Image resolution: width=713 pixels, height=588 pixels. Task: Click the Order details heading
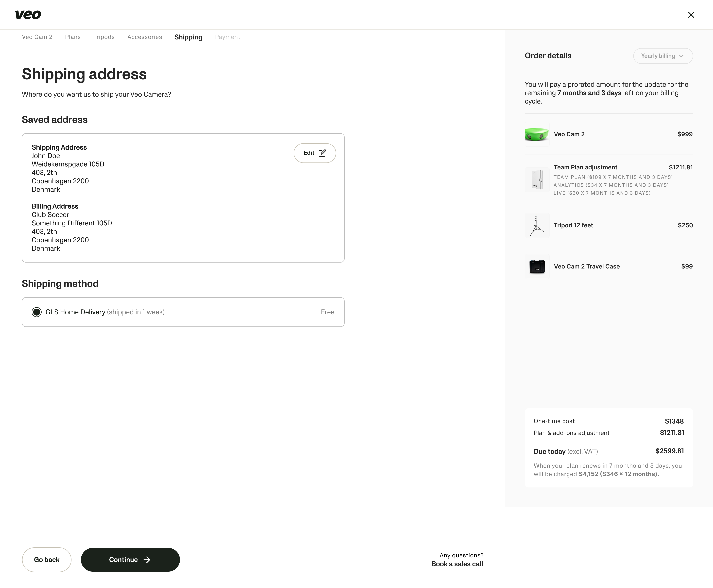548,55
